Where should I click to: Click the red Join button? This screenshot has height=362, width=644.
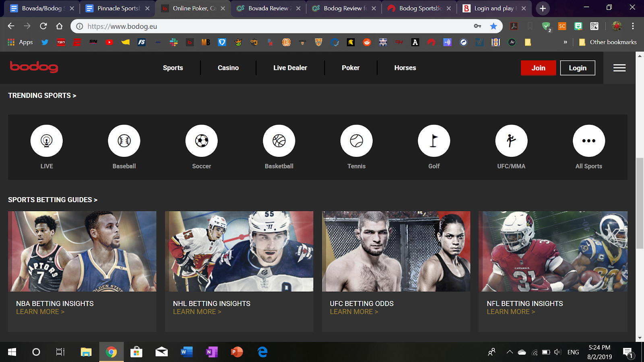[539, 68]
